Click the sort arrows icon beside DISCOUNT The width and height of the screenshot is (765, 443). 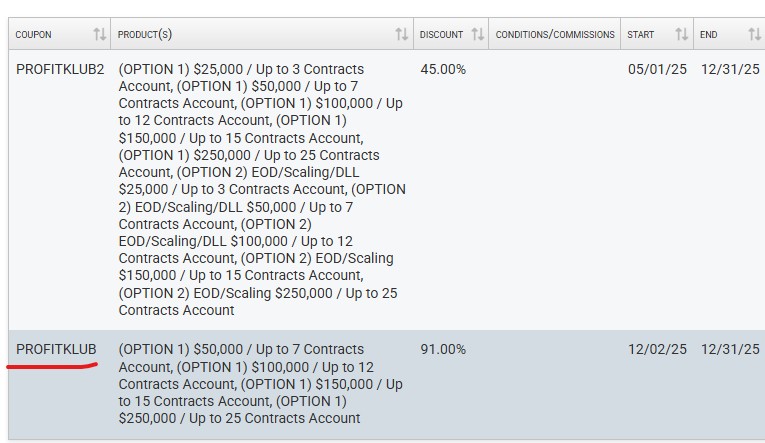477,35
